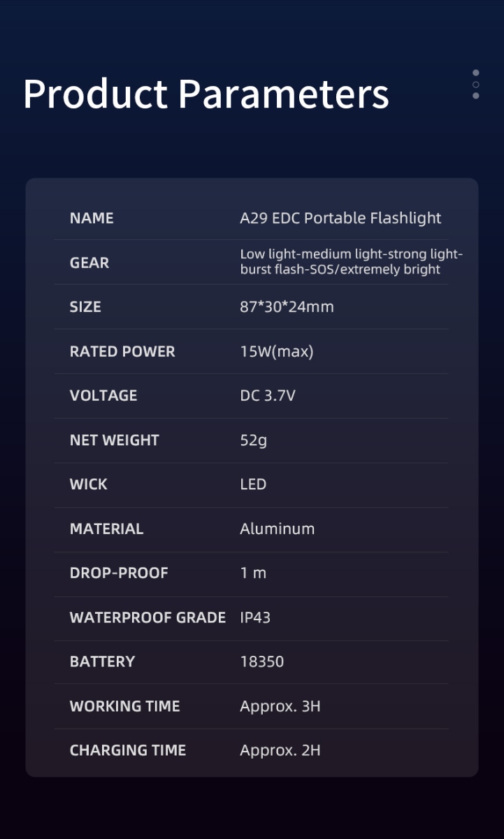
Task: Click the gear modes description text
Action: point(352,261)
